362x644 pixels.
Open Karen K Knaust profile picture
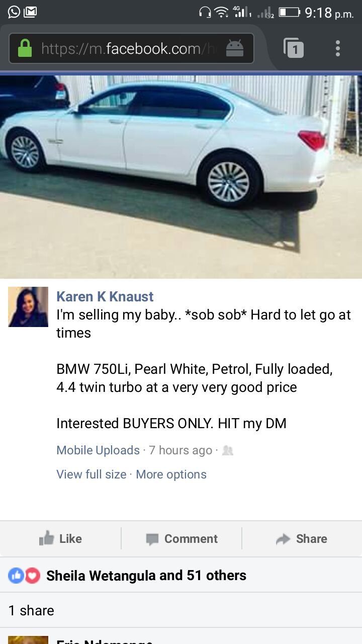(28, 307)
